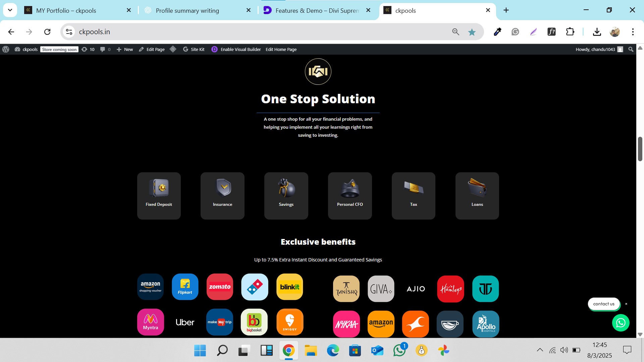Switch to Profile summary writing tab

coord(187,10)
